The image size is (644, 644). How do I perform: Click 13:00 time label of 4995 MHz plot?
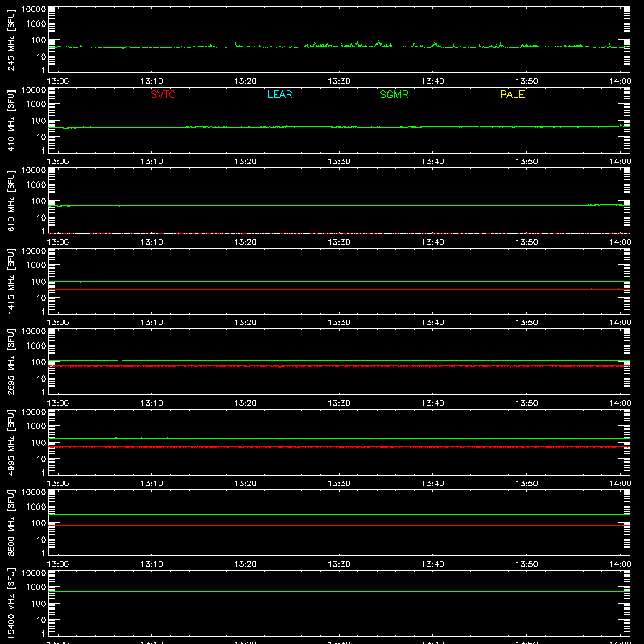click(58, 484)
